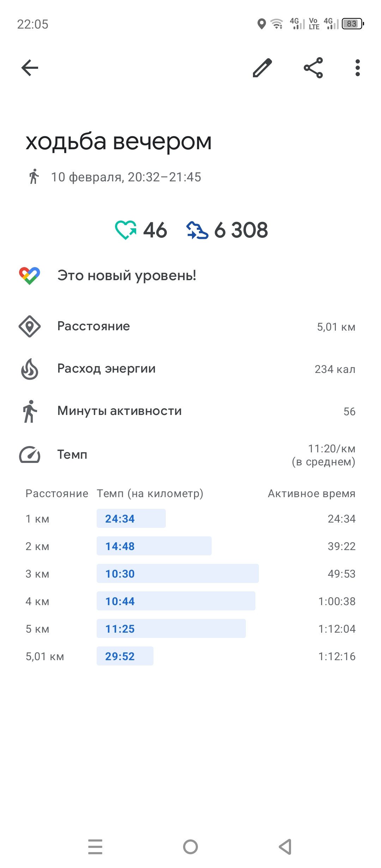
Task: Select the Расстояние 5,01 км row
Action: tap(190, 326)
